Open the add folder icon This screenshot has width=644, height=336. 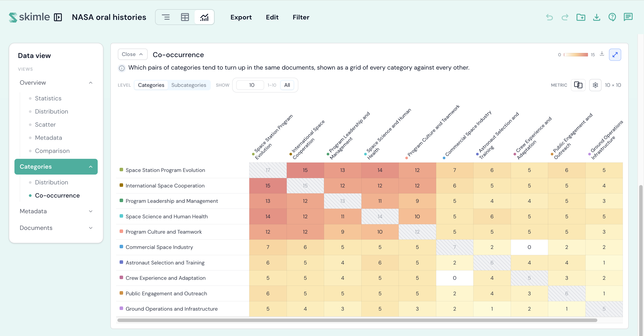tap(581, 17)
